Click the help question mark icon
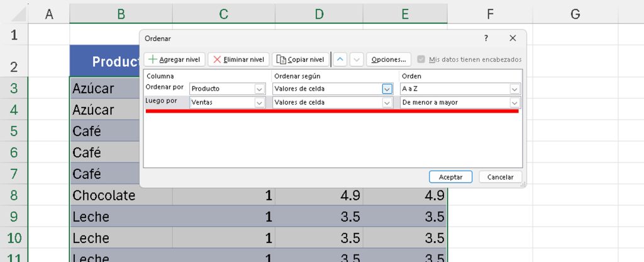 tap(486, 38)
